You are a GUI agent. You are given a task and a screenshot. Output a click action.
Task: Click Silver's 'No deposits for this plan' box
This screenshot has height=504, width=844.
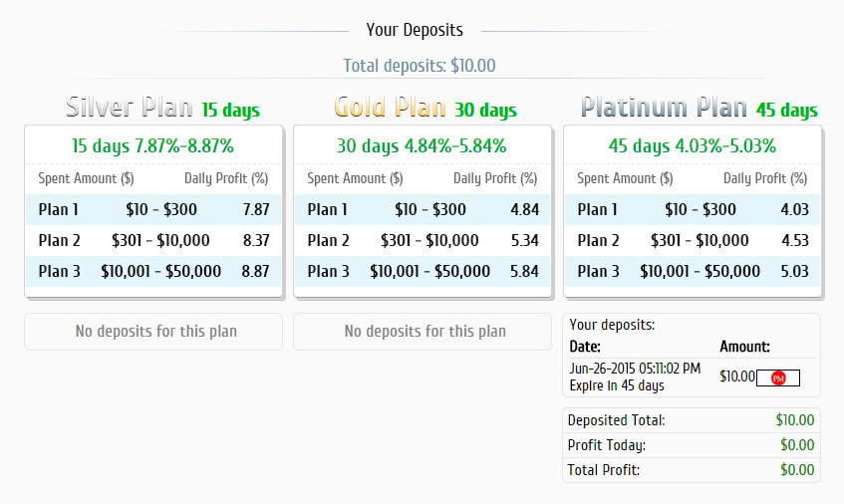point(153,332)
